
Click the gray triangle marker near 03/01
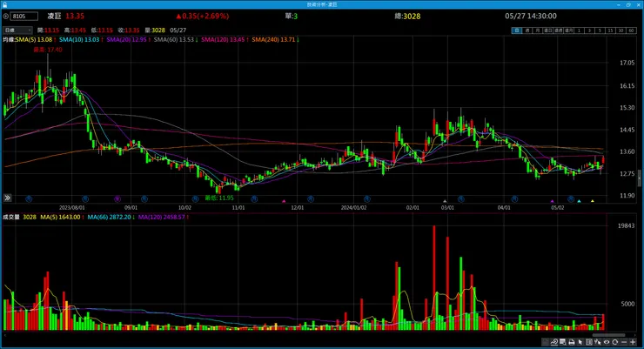coord(445,201)
